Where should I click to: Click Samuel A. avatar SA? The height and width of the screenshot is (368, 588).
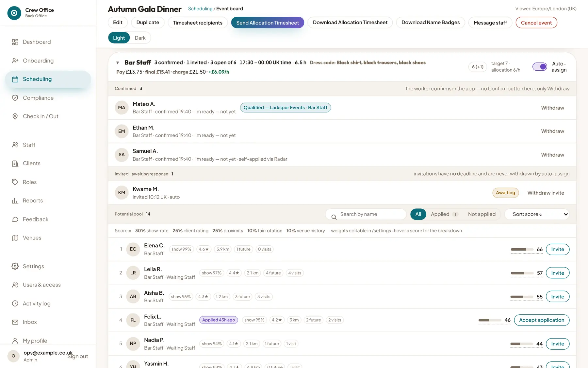tap(122, 155)
